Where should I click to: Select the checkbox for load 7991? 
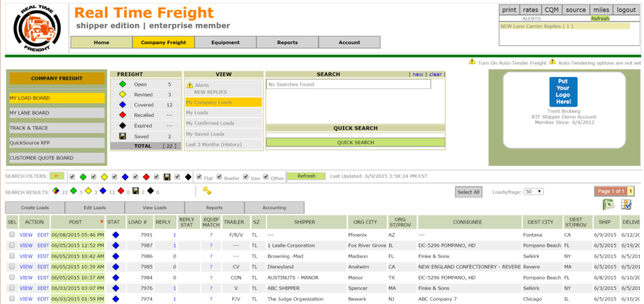(x=12, y=235)
